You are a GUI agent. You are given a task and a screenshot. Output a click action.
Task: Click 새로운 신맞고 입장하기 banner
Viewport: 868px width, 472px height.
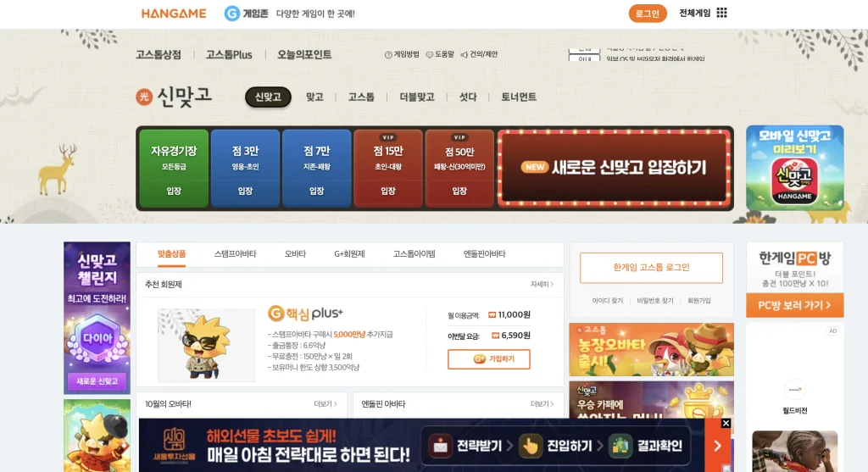coord(615,168)
